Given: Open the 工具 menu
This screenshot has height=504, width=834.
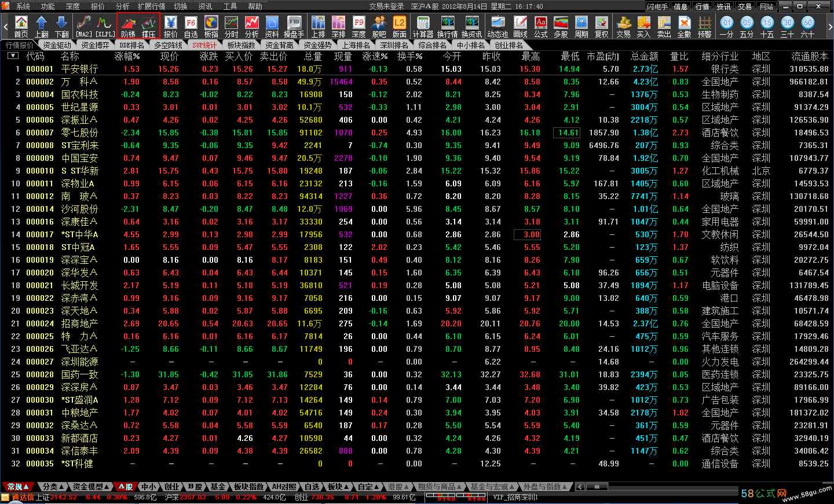Looking at the screenshot, I should coord(231,6).
